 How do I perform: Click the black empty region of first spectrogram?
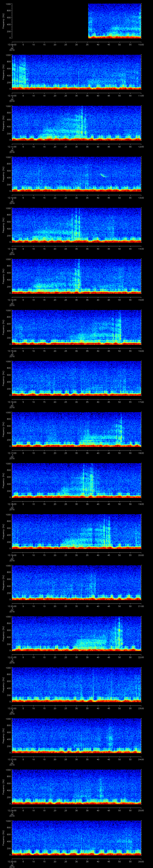tap(50, 21)
